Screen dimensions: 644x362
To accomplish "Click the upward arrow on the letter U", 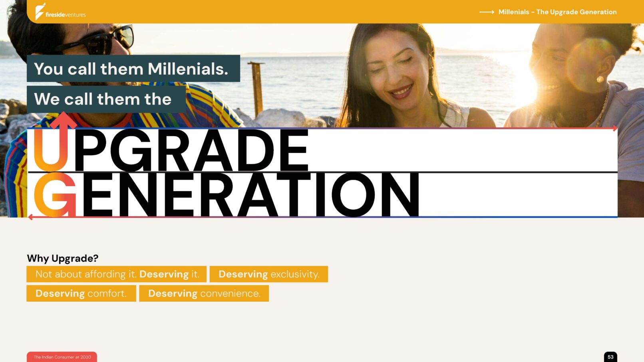I will point(63,121).
